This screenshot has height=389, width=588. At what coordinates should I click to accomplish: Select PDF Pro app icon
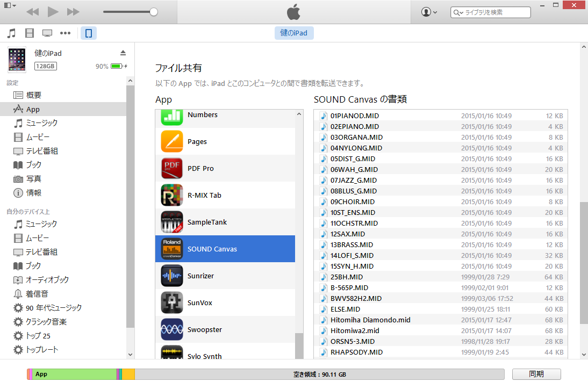pyautogui.click(x=172, y=168)
